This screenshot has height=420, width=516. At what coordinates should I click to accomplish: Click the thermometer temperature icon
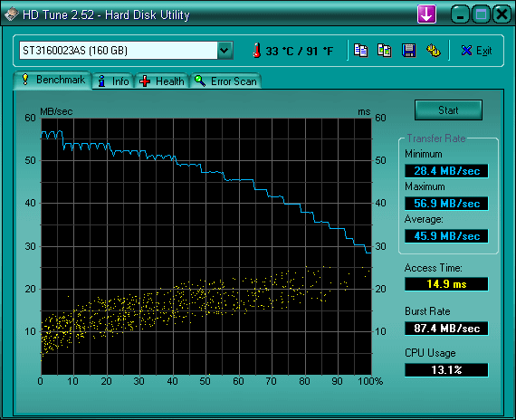click(x=257, y=51)
